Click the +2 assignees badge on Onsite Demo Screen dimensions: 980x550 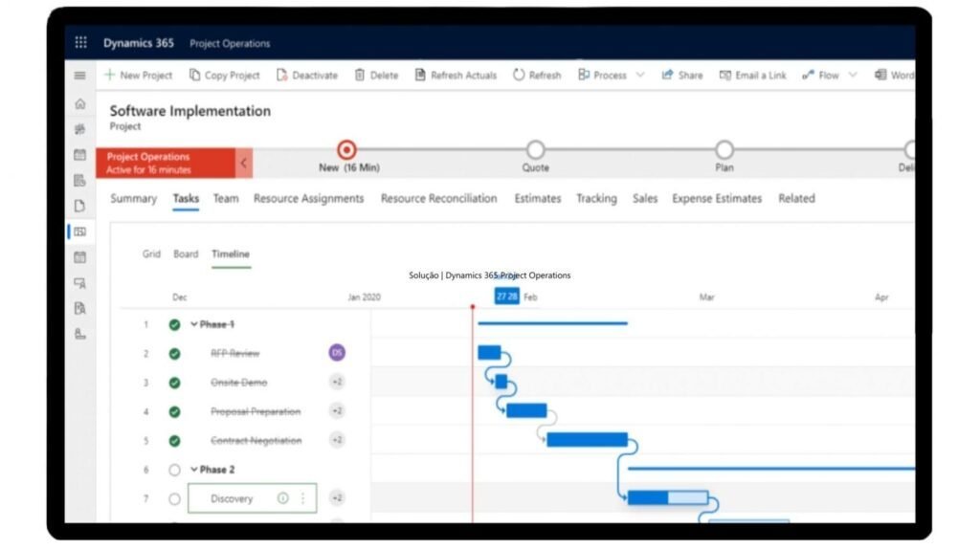point(337,382)
